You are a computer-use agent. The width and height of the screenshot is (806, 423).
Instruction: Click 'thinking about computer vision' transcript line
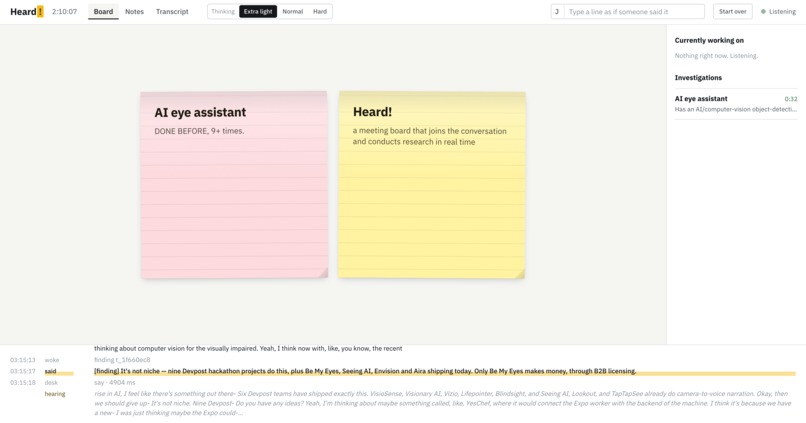(x=248, y=348)
